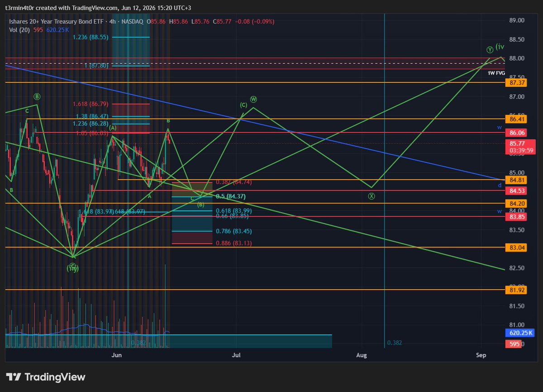Click the blue 620.25K volume tag
The image size is (543, 392).
(x=521, y=333)
